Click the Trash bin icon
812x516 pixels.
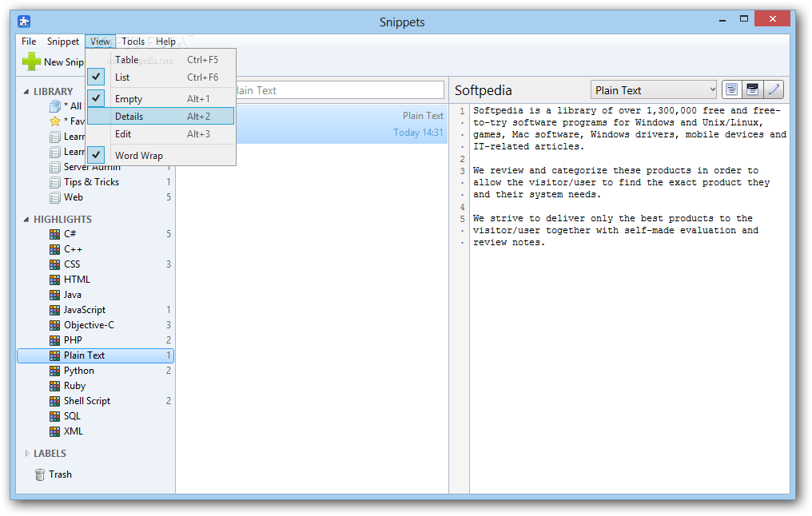(40, 474)
